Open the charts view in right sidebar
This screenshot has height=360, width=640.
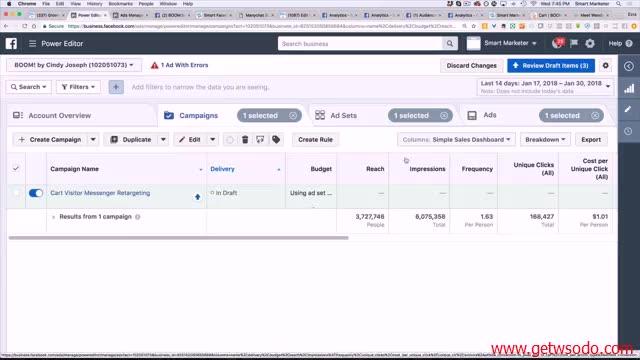pos(629,88)
